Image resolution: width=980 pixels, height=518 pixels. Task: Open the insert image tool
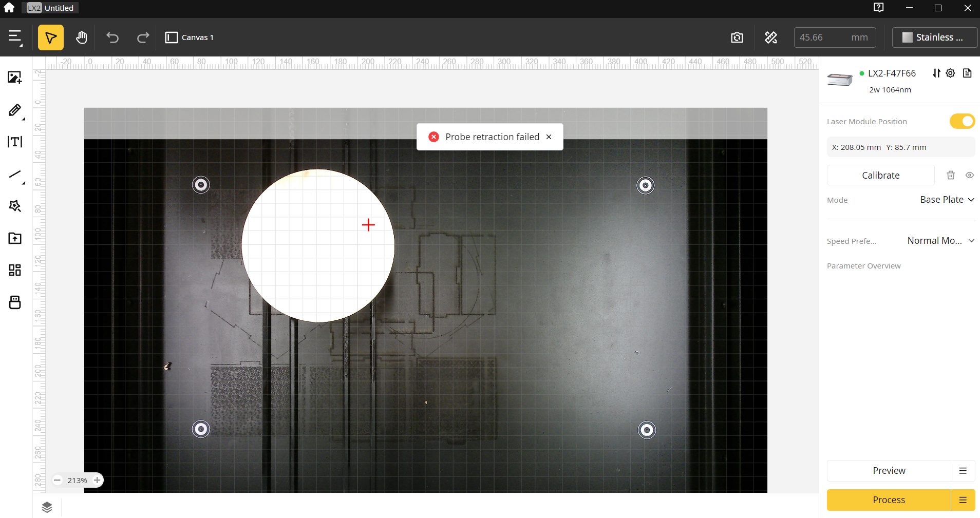tap(15, 78)
